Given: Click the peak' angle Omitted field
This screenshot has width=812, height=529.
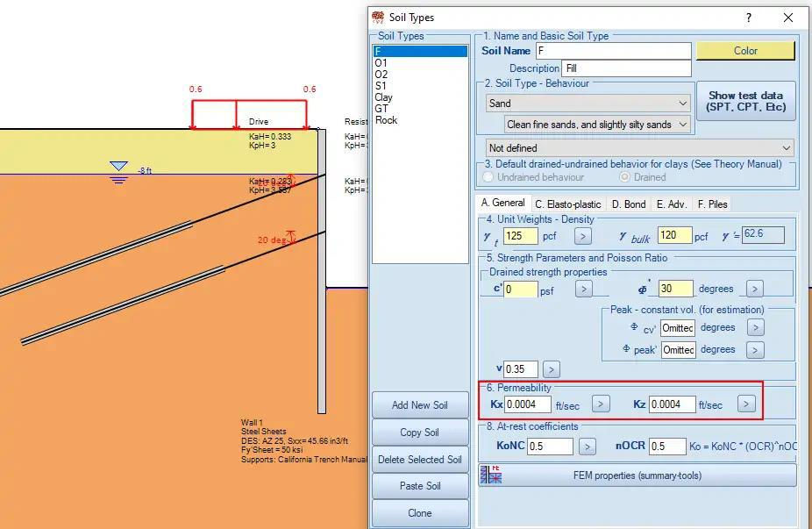Looking at the screenshot, I should (677, 350).
